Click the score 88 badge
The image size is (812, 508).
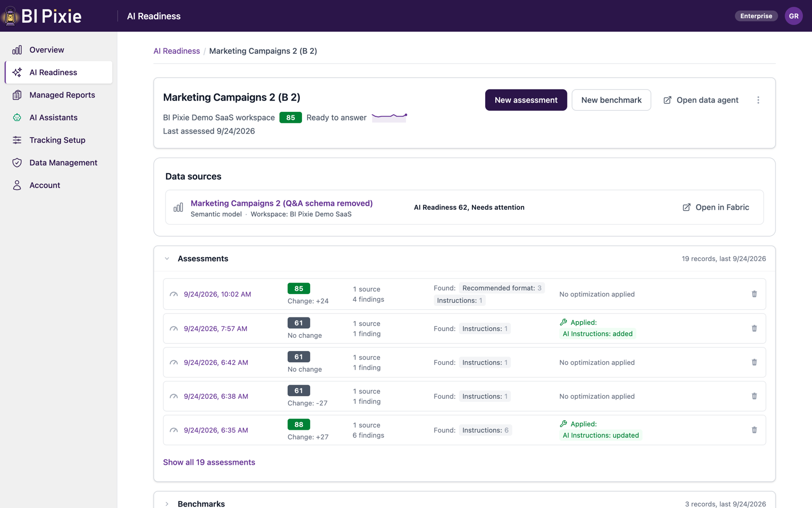[x=298, y=425]
